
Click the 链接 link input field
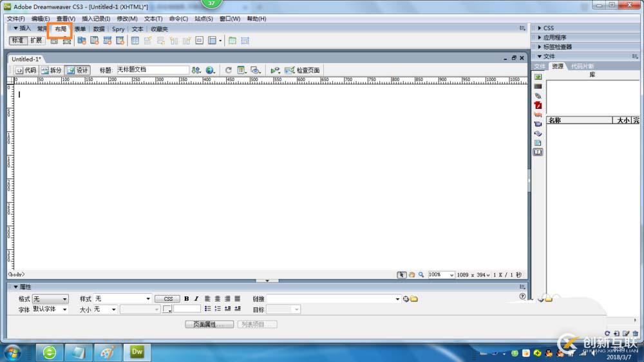coord(333,299)
